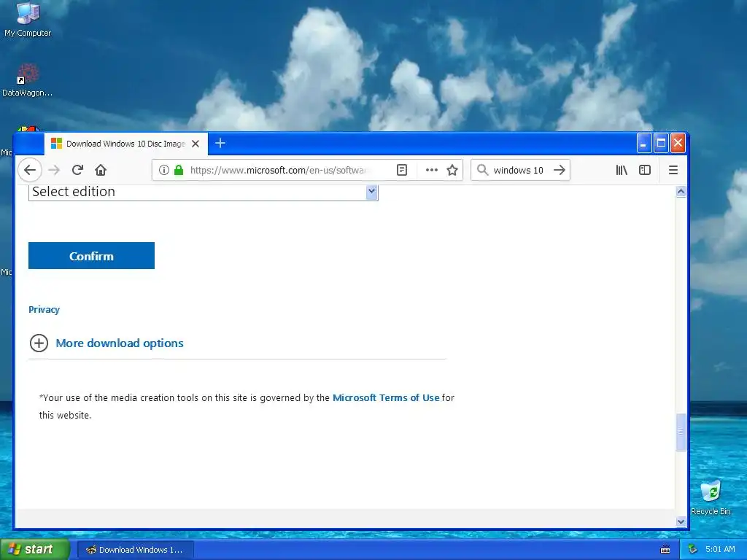Click the forward navigation arrow

tap(54, 170)
